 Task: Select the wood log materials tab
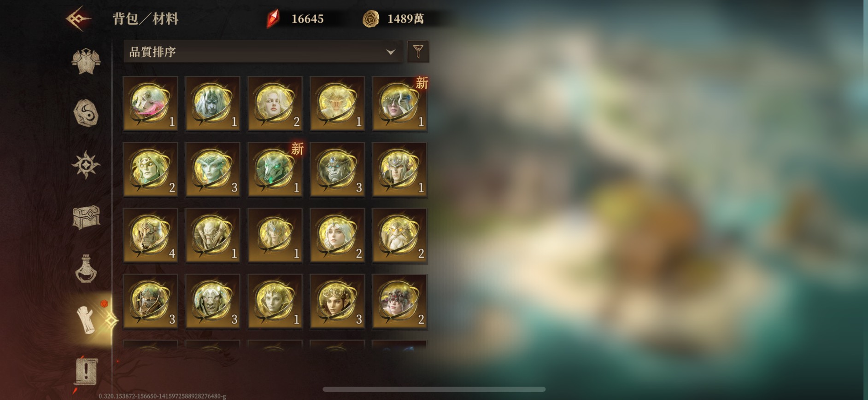pos(86,320)
